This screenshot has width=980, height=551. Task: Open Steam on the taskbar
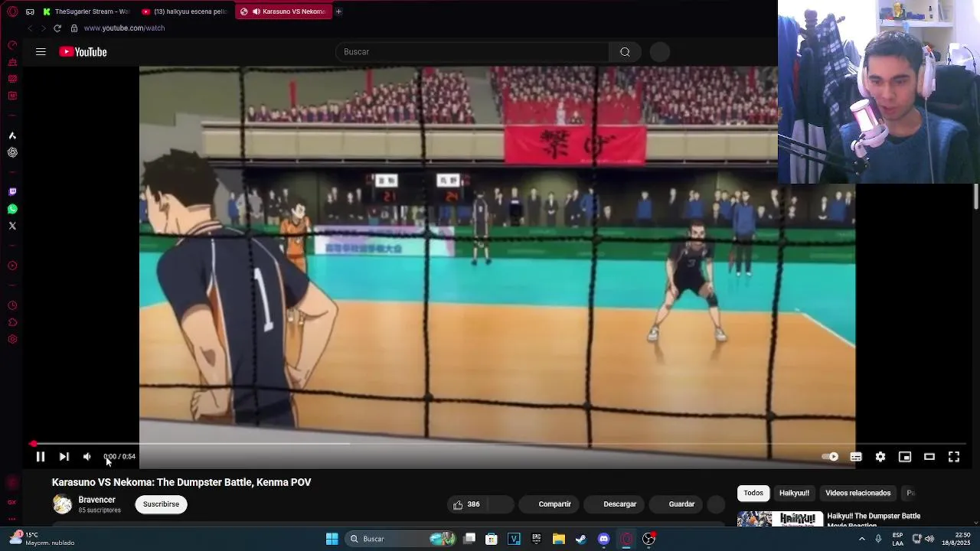point(581,540)
